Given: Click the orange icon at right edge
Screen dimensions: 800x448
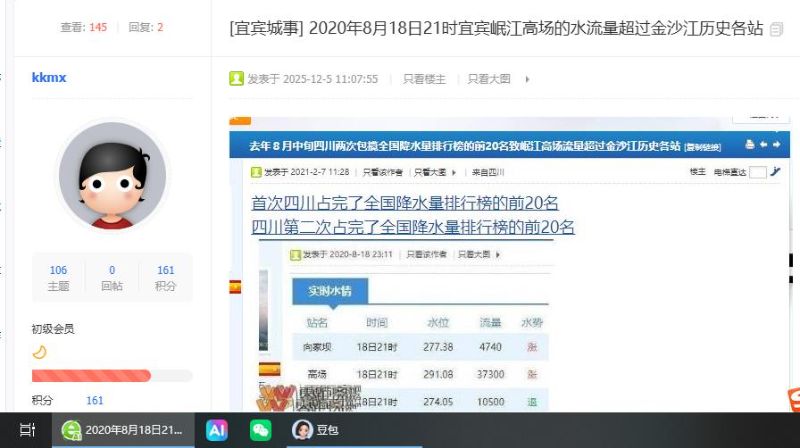Looking at the screenshot, I should click(794, 400).
